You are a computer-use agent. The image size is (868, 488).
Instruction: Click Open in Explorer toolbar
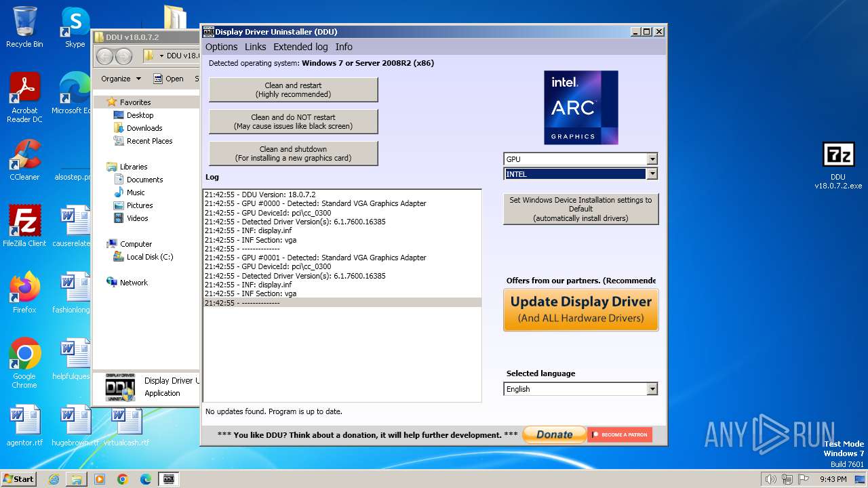coord(168,79)
